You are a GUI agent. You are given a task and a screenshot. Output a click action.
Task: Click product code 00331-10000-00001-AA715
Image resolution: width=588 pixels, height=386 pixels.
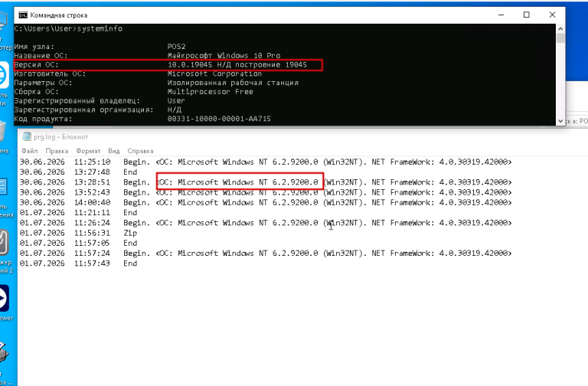tap(219, 119)
